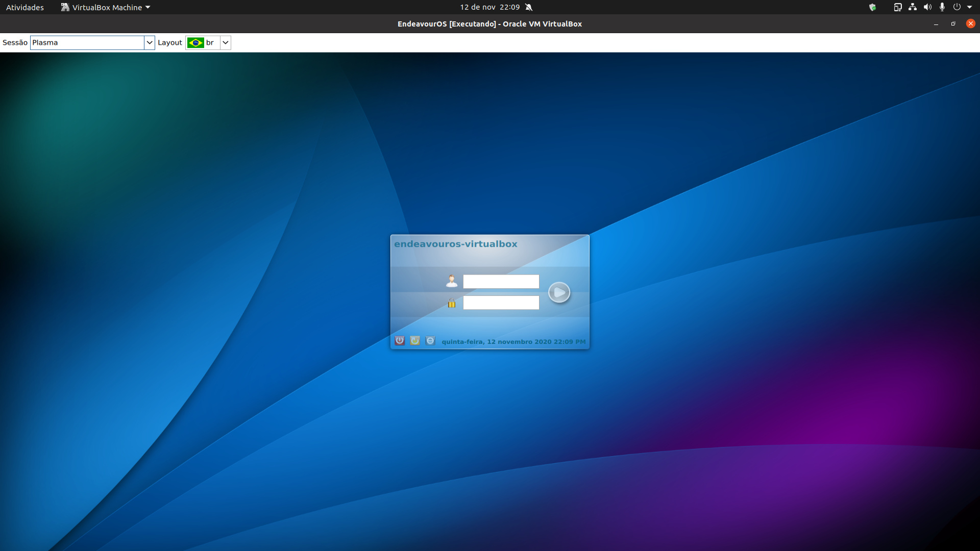
Task: Click the green shield icon in top bar
Action: pyautogui.click(x=872, y=7)
